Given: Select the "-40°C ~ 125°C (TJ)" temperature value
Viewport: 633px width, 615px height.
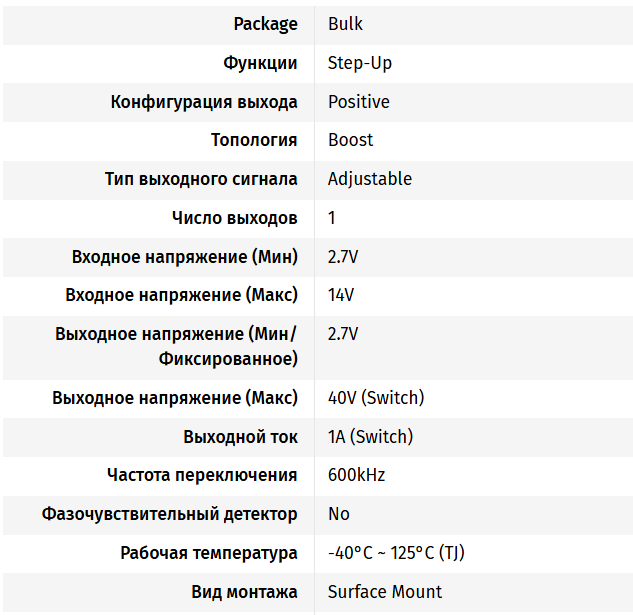Looking at the screenshot, I should 396,553.
